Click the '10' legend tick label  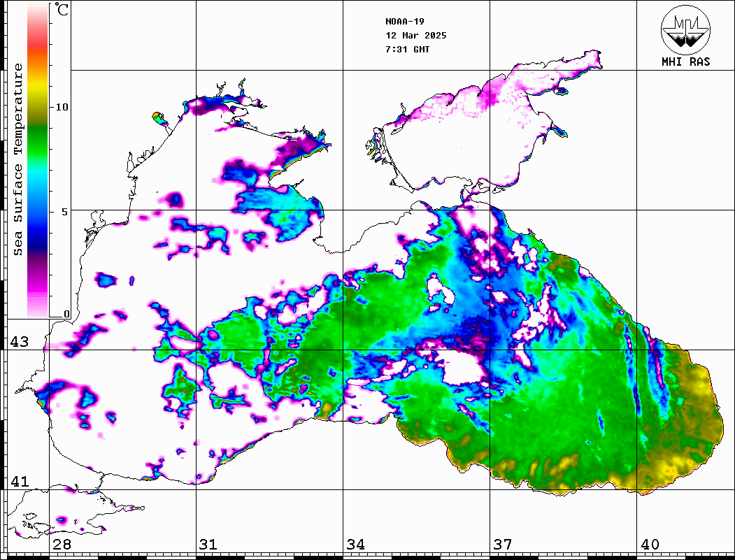[x=62, y=107]
